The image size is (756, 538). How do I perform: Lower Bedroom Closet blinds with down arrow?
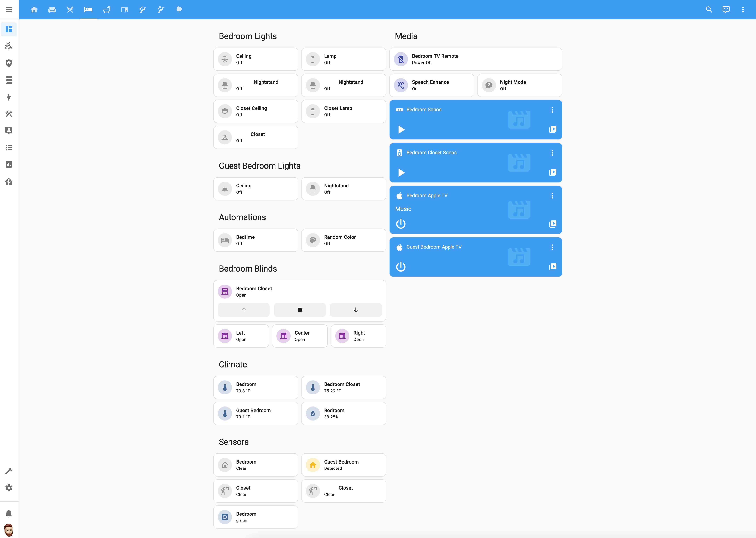point(355,310)
